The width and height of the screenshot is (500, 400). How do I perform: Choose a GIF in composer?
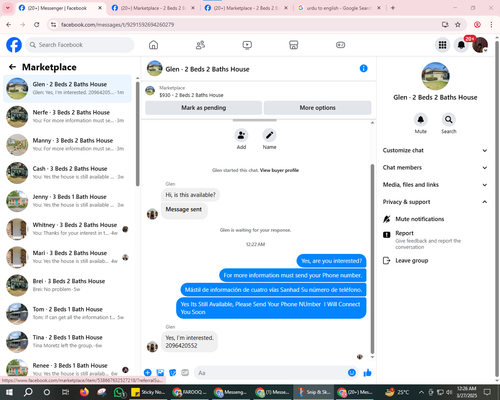click(185, 373)
